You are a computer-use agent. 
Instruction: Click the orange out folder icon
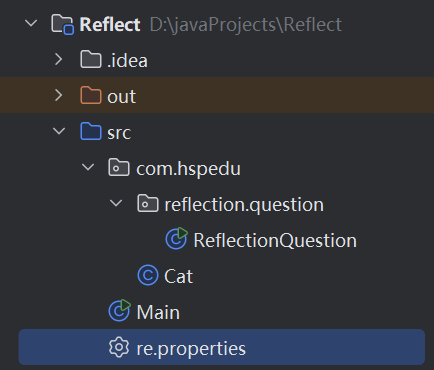(x=91, y=96)
